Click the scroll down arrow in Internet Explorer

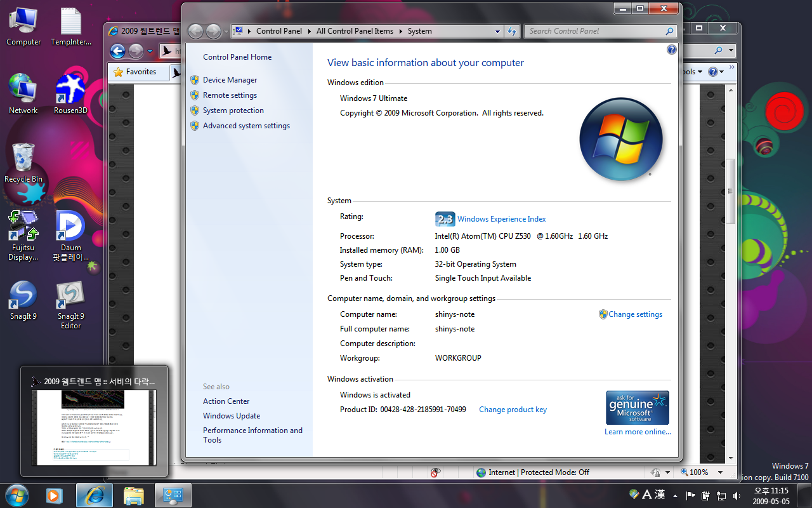730,458
